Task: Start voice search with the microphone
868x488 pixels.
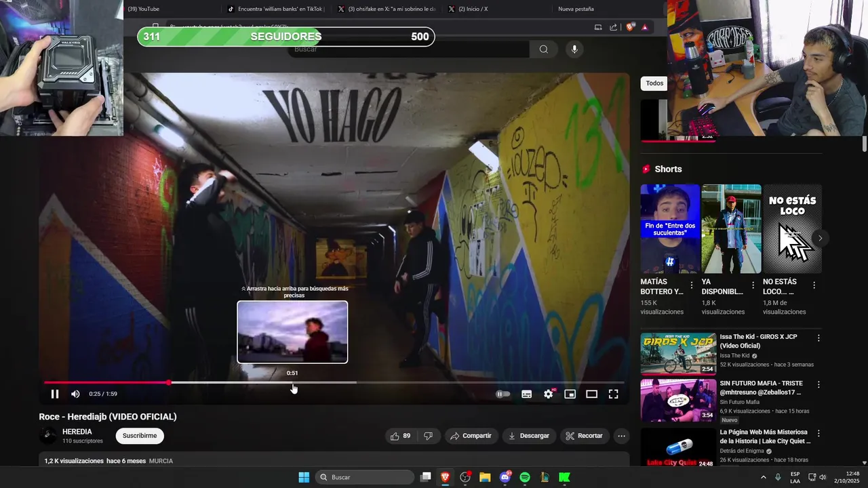Action: [x=574, y=49]
